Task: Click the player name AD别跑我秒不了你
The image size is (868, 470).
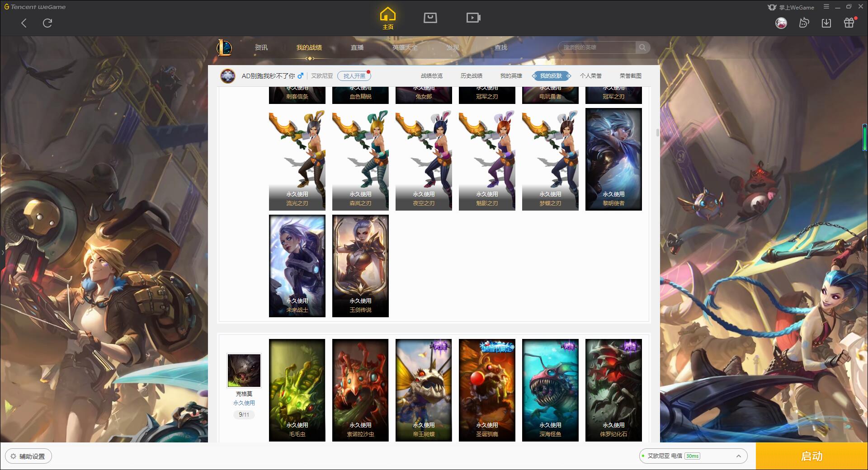Action: (x=268, y=76)
